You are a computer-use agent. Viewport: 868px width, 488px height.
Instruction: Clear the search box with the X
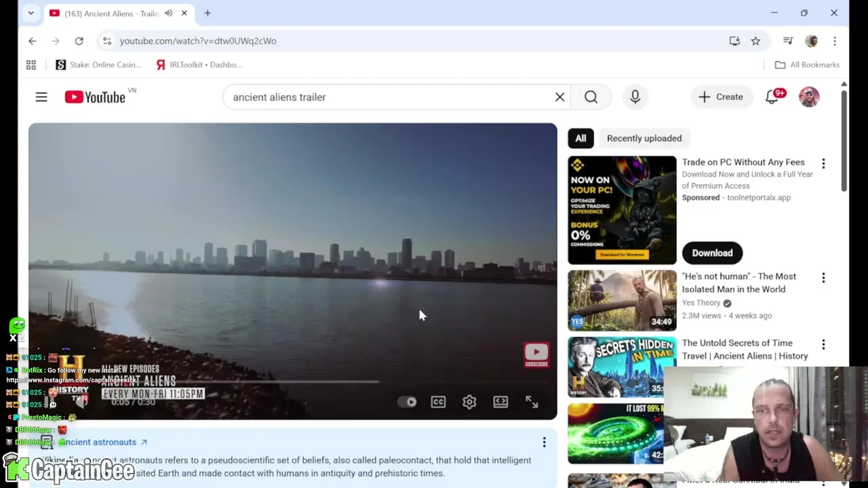point(559,97)
